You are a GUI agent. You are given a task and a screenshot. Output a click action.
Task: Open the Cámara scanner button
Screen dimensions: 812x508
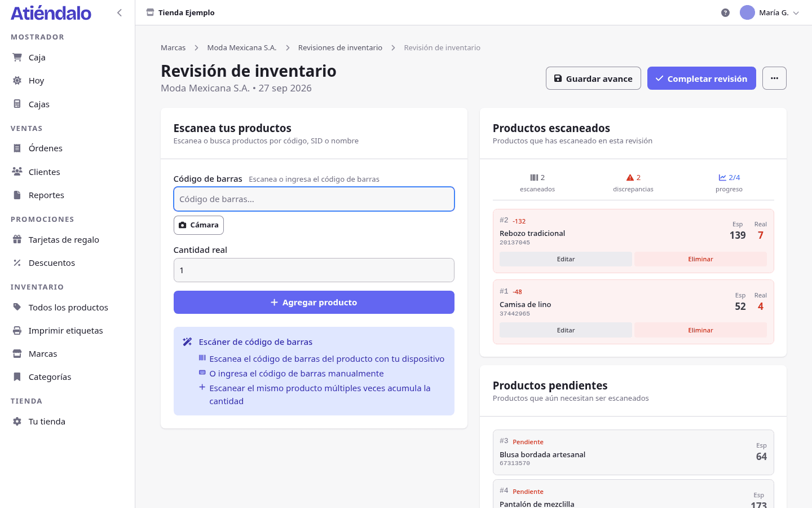coord(198,225)
